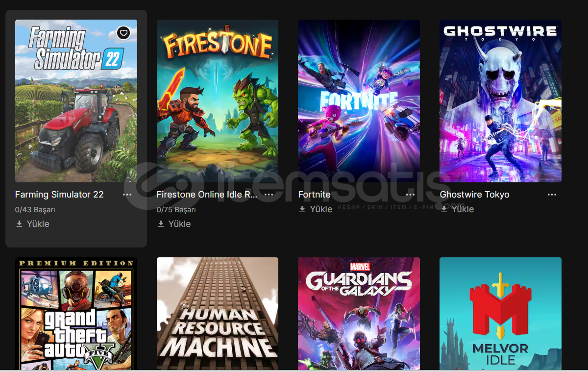Click download icon under Farming Simulator 22
The image size is (588, 372).
click(20, 224)
